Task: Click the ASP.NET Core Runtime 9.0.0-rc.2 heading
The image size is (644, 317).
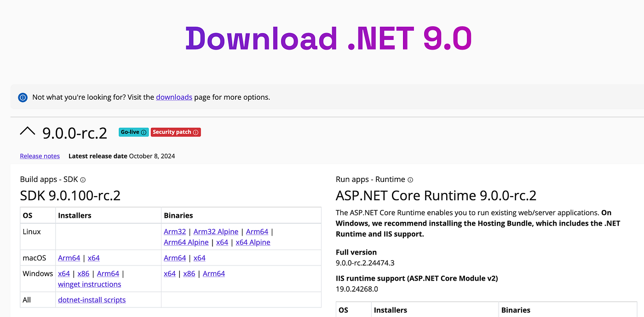Action: point(436,196)
